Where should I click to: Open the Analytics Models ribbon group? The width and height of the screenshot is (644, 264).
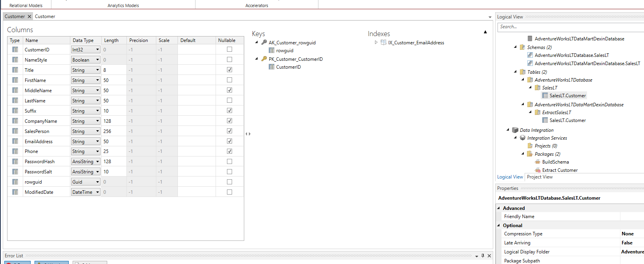coord(123,5)
